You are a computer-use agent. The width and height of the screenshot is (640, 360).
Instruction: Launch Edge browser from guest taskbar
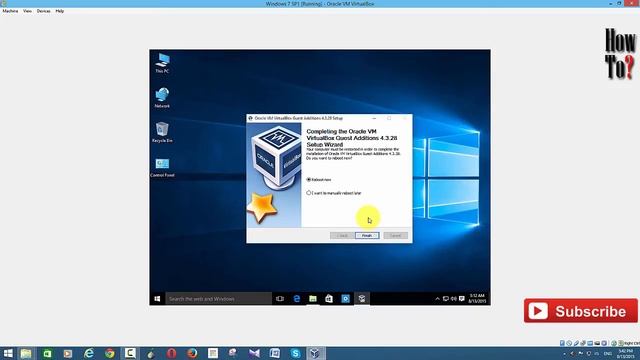point(297,299)
